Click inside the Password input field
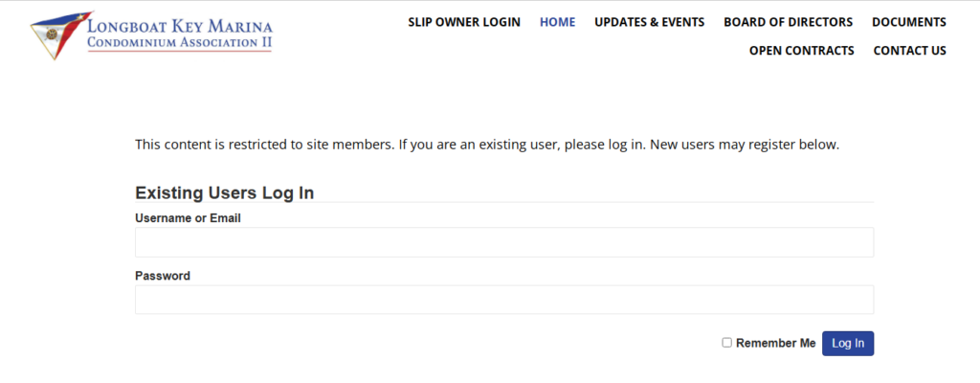This screenshot has width=980, height=383. [504, 300]
